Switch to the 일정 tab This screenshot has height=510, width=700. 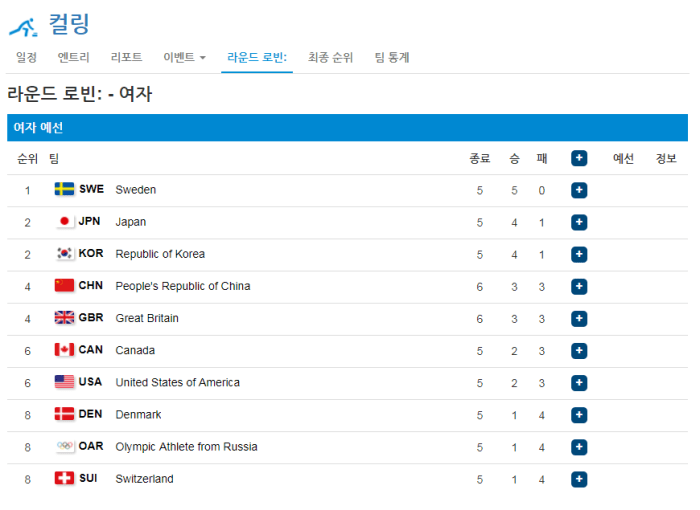(26, 58)
